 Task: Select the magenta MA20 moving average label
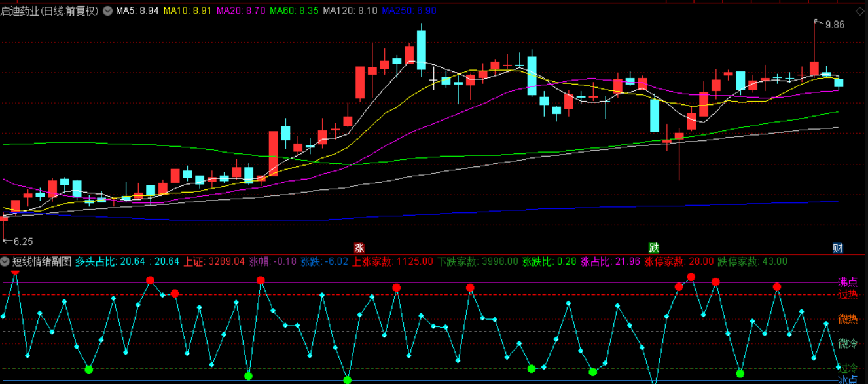click(240, 11)
